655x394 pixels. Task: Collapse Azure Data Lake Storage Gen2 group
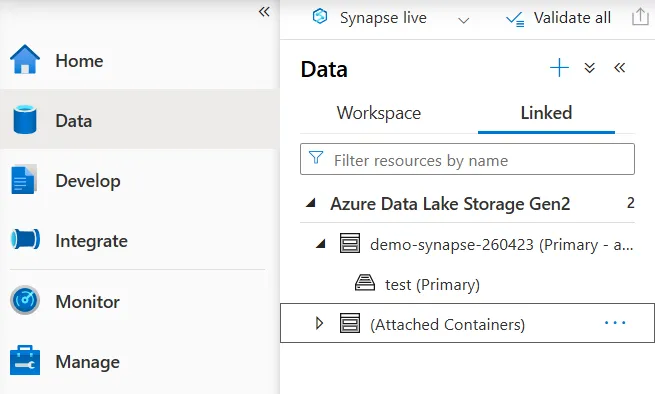(x=310, y=203)
